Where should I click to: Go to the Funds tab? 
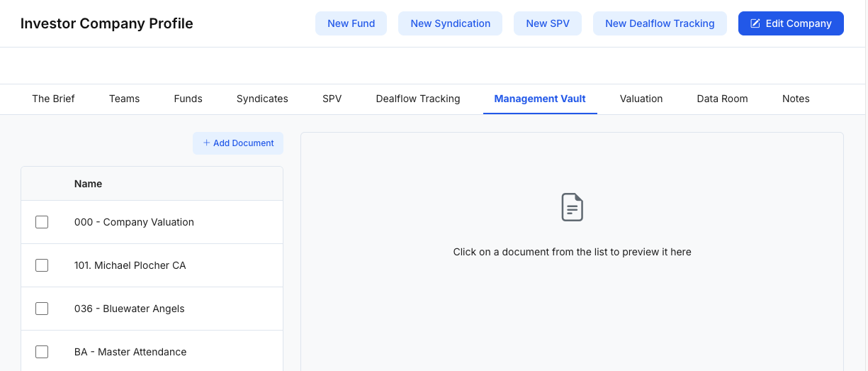tap(188, 99)
